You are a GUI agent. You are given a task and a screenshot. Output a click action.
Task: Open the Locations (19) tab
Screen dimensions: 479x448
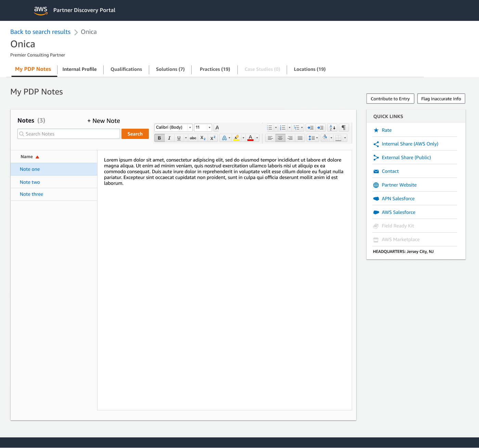pyautogui.click(x=310, y=69)
